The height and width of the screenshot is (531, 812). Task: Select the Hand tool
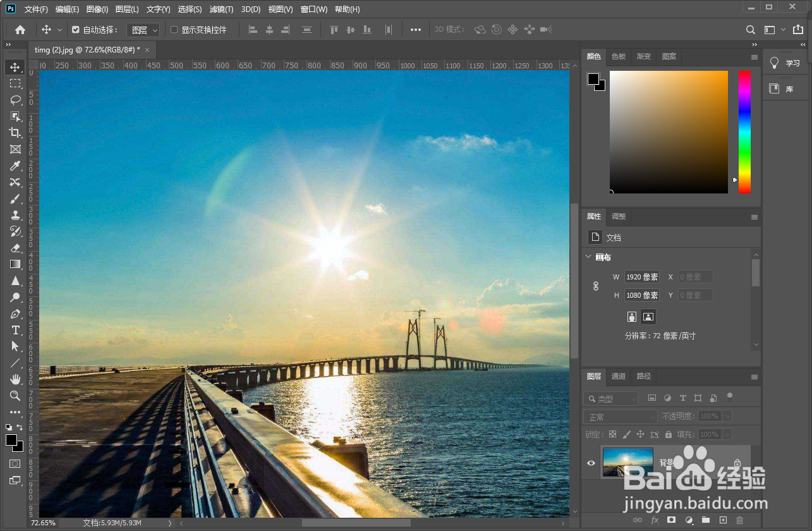(x=15, y=379)
